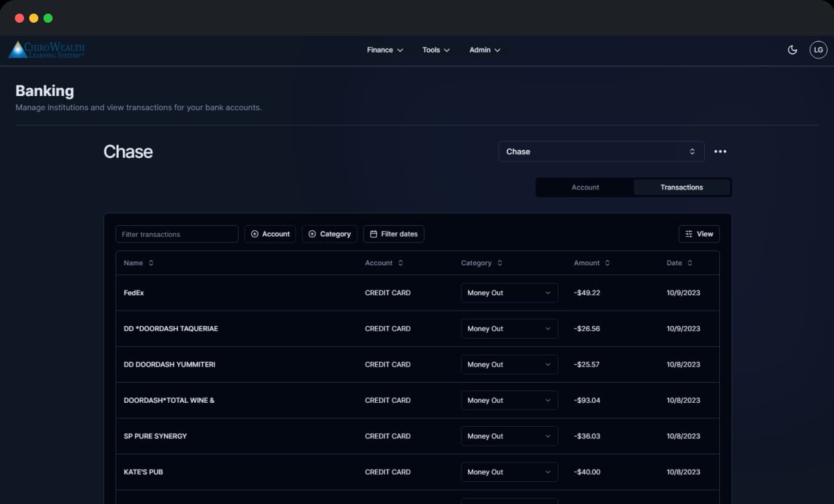Add an Account filter
The width and height of the screenshot is (834, 504).
[x=270, y=234]
